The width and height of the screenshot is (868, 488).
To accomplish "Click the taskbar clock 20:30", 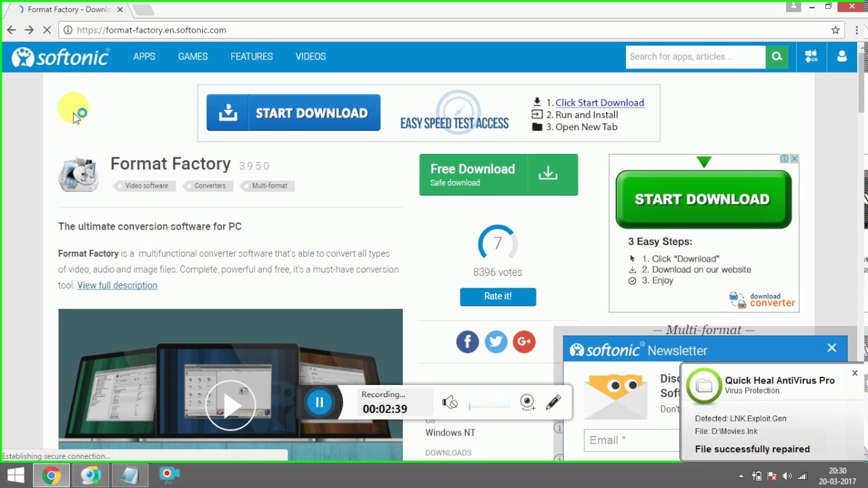I will click(837, 470).
